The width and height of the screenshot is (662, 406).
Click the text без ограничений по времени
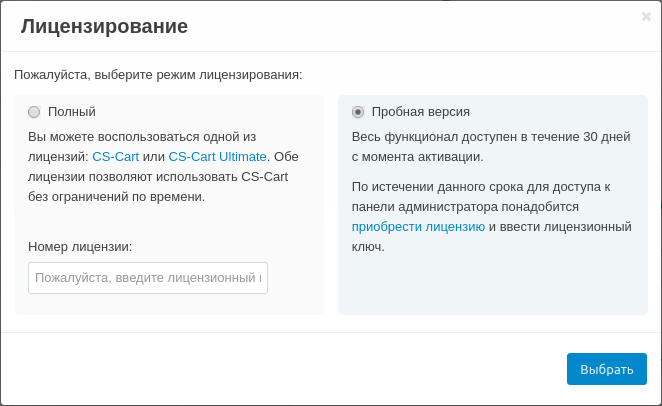tap(116, 197)
